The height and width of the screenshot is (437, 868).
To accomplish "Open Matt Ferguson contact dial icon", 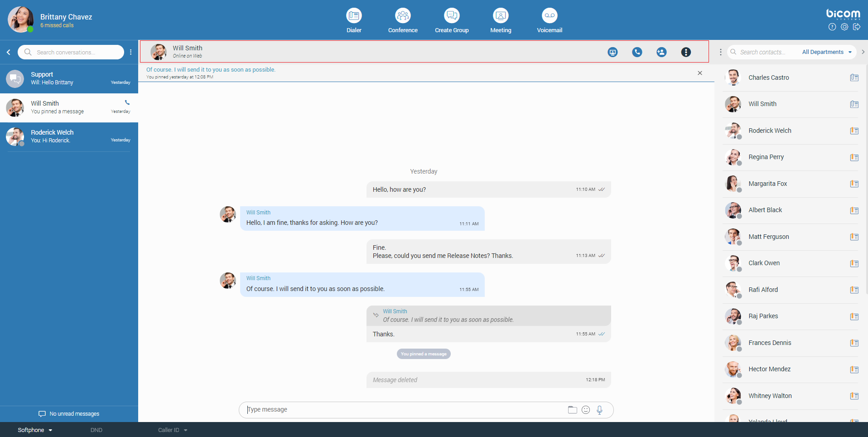I will click(x=854, y=237).
